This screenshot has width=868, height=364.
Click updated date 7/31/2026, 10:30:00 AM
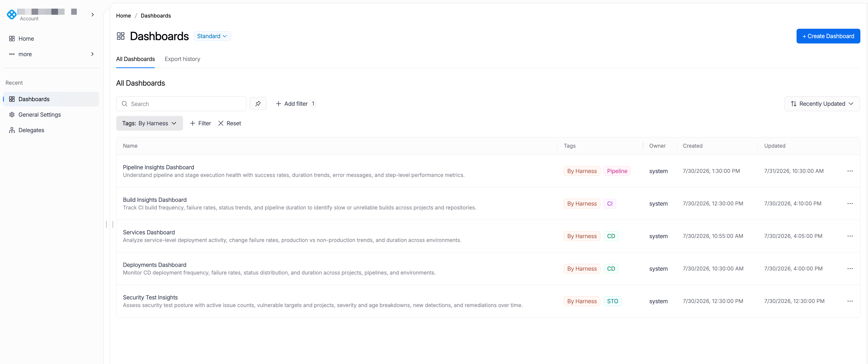[x=794, y=171]
